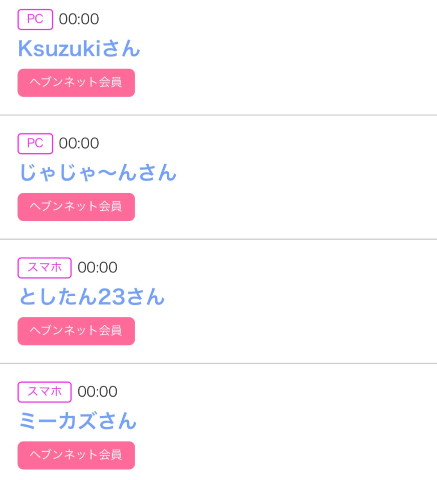Click 00:00 timestamp in としたん23さん entry

97,267
